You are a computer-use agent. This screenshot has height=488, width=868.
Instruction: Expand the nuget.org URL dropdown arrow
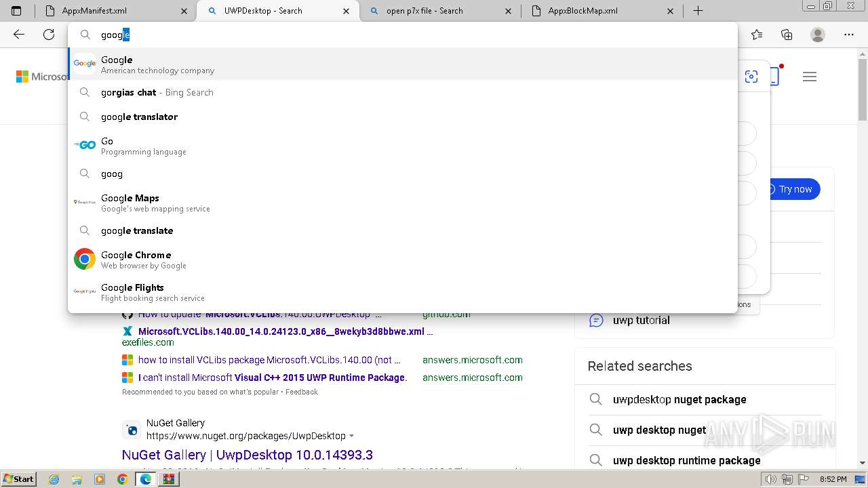pos(351,436)
